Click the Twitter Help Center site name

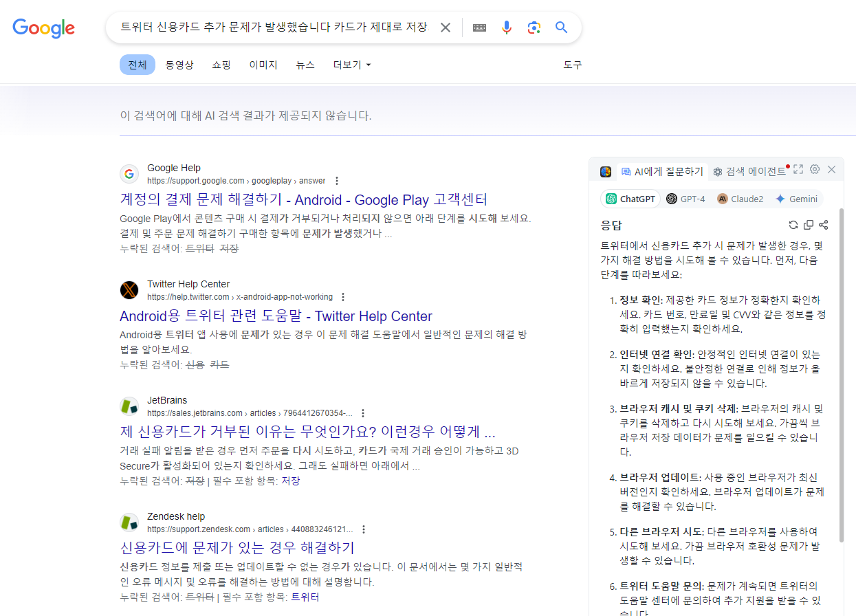point(188,284)
